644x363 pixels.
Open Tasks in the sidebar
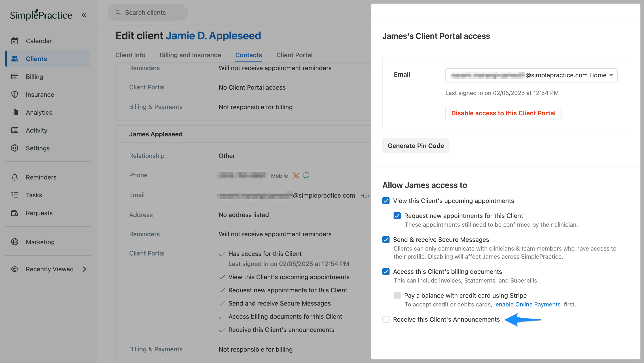click(x=48, y=195)
